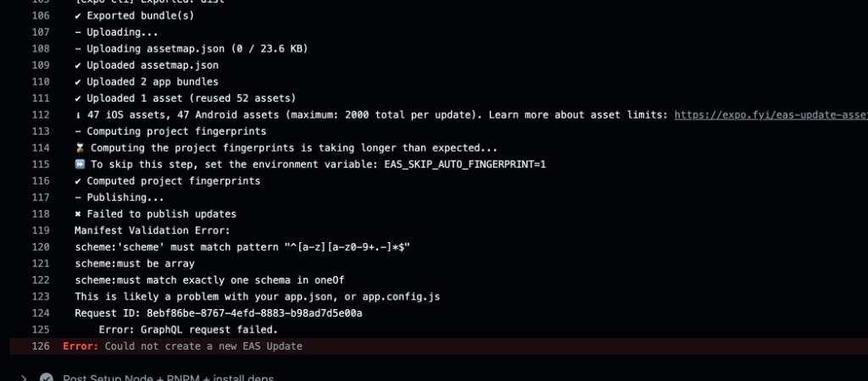Screen dimensions: 868x381
Task: Select log line number 119
Action: (41, 230)
